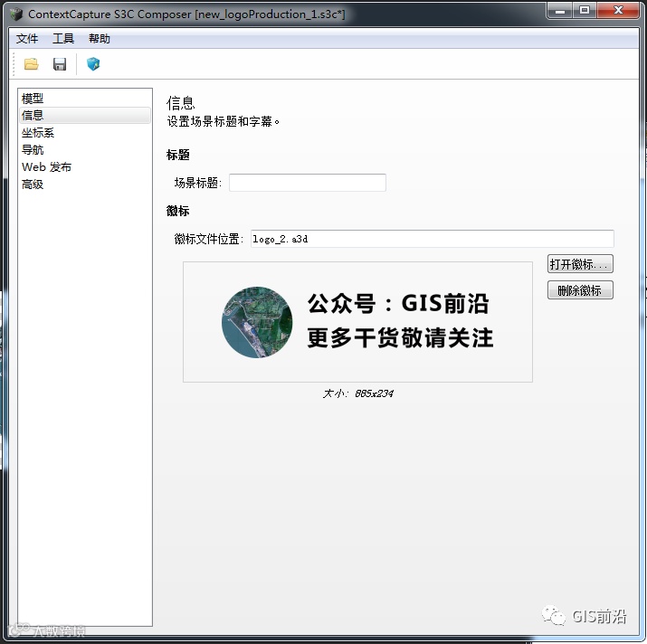Select Web 发布 in the sidebar list
Viewport: 647px width, 644px height.
coord(85,167)
